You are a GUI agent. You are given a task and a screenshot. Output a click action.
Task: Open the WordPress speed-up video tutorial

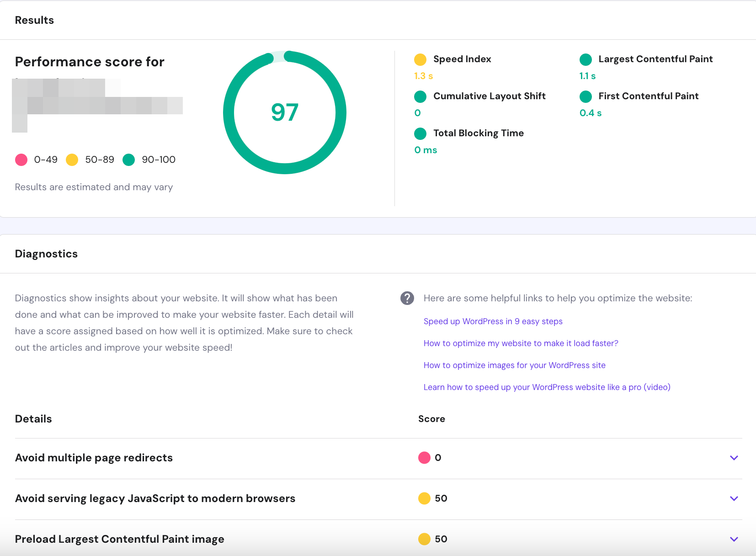[x=547, y=387]
